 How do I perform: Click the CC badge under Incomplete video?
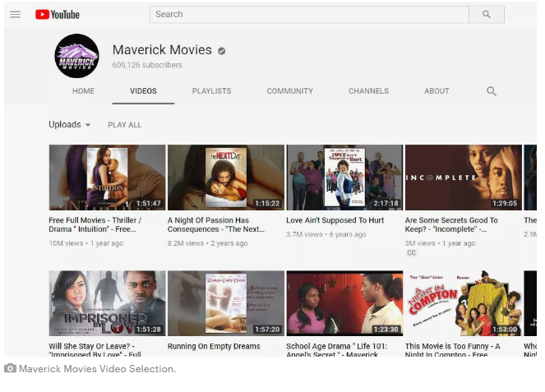click(411, 252)
